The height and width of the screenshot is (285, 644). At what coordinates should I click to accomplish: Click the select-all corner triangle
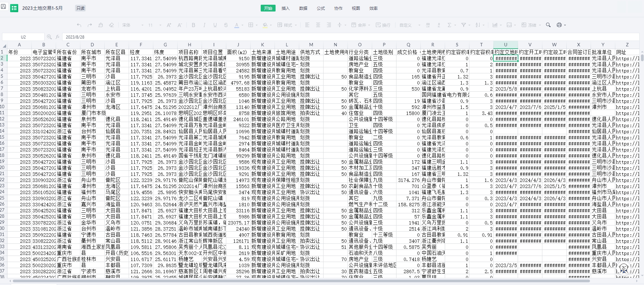[x=4, y=46]
